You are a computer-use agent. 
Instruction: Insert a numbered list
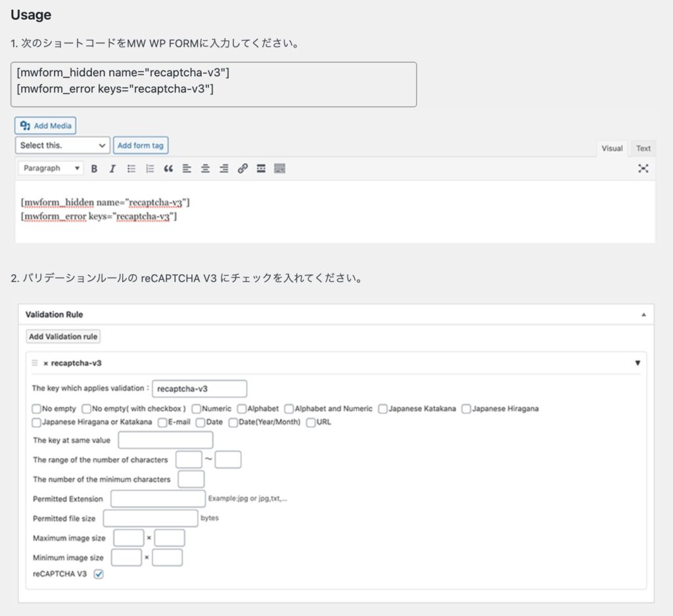coord(150,169)
